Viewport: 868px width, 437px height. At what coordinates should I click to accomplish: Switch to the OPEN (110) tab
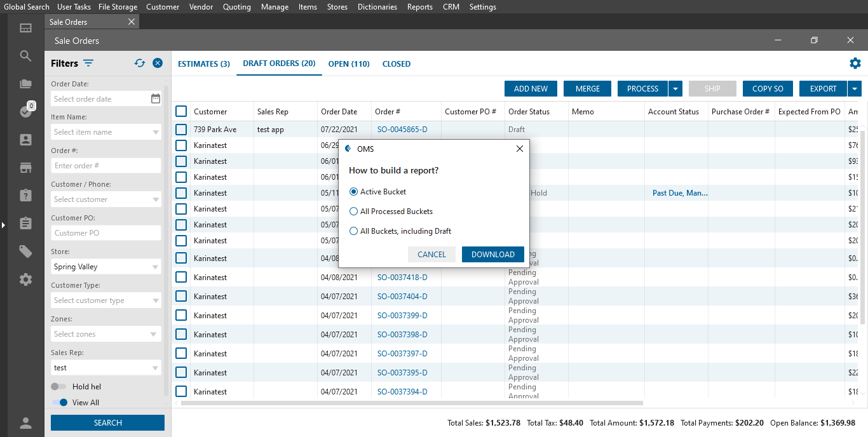coord(349,64)
